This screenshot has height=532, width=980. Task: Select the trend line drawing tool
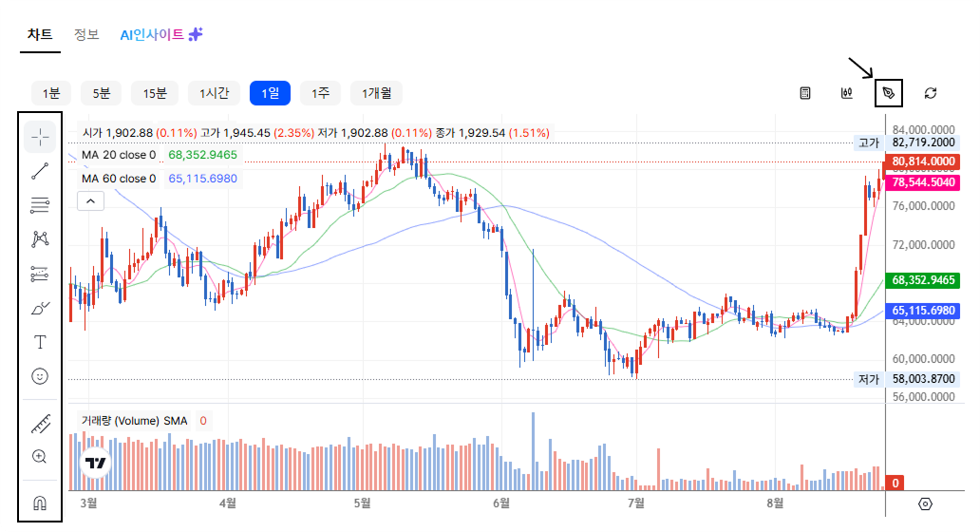[40, 171]
